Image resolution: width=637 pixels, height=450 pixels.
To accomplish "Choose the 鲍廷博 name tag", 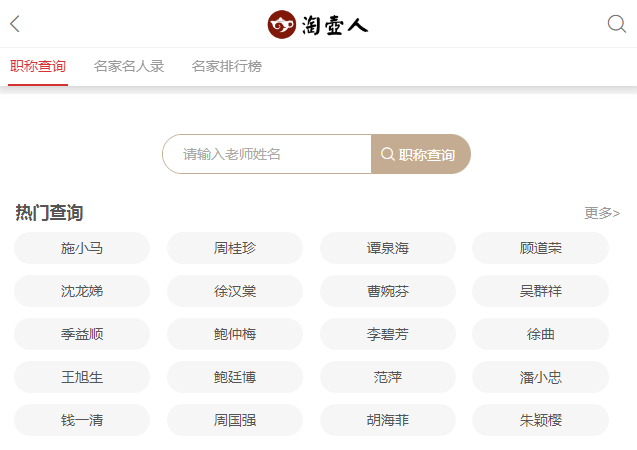I will 235,377.
